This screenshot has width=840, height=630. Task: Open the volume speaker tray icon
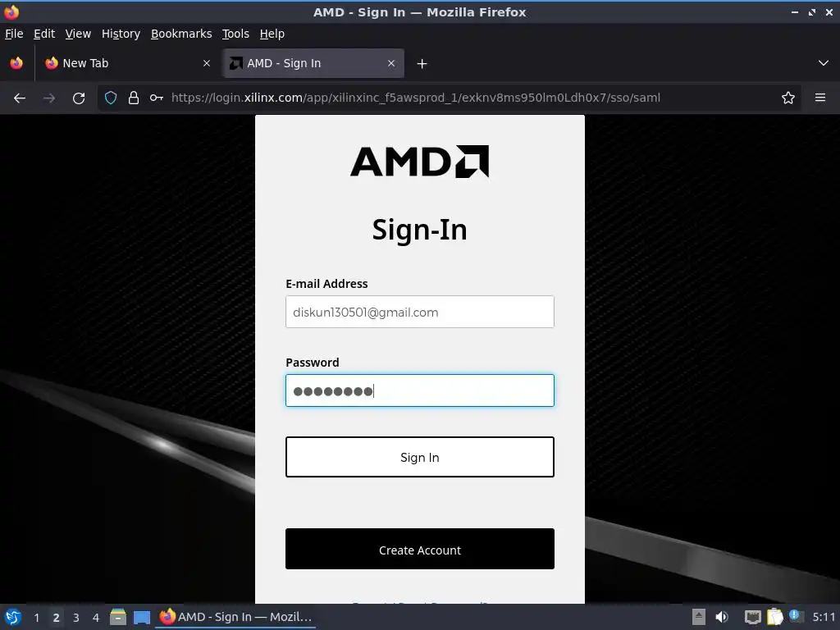click(x=722, y=617)
